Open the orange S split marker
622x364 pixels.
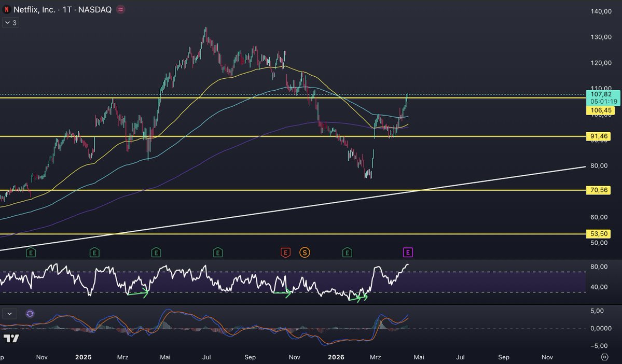click(x=305, y=252)
